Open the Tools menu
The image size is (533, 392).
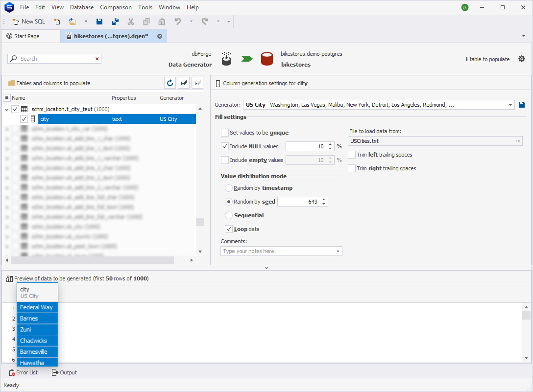145,7
